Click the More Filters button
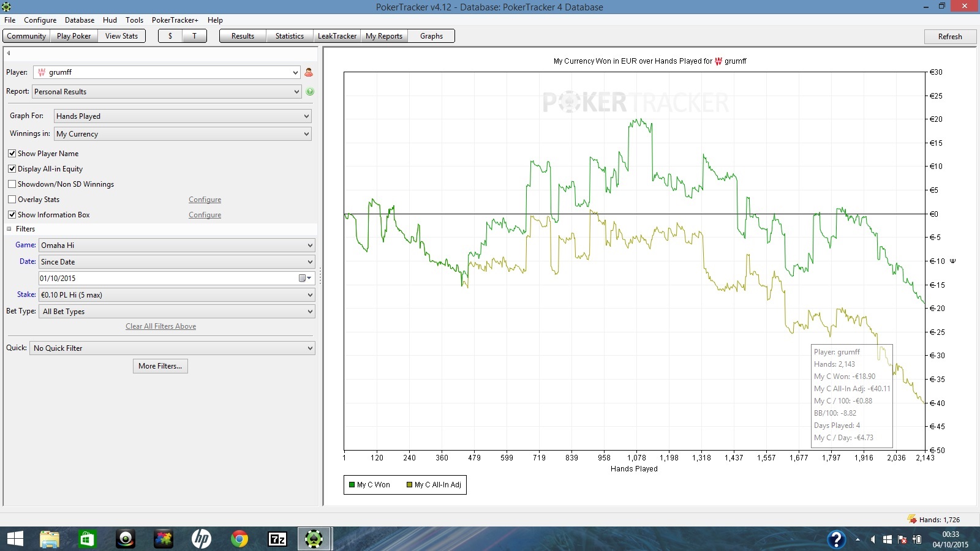The image size is (980, 551). pyautogui.click(x=160, y=366)
